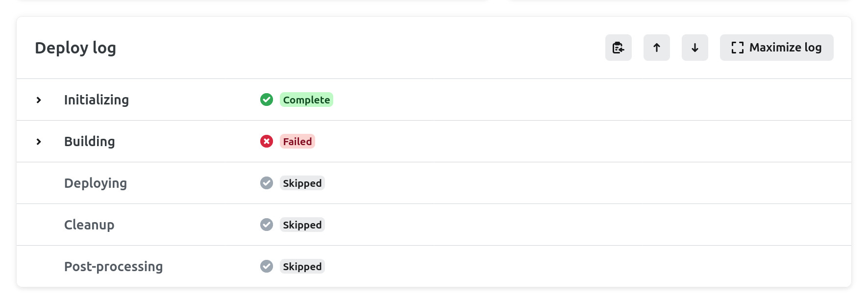Click the Cleanup step label
Image resolution: width=868 pixels, height=304 pixels.
(89, 225)
